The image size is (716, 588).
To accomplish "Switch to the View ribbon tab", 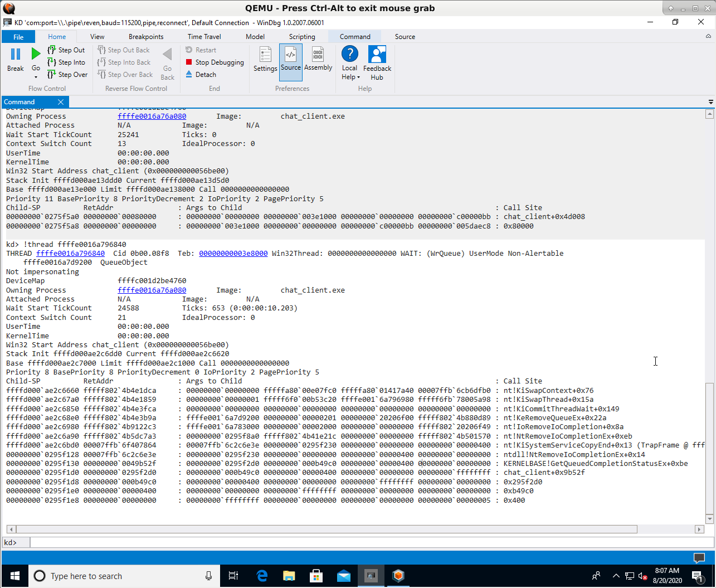I will click(98, 37).
